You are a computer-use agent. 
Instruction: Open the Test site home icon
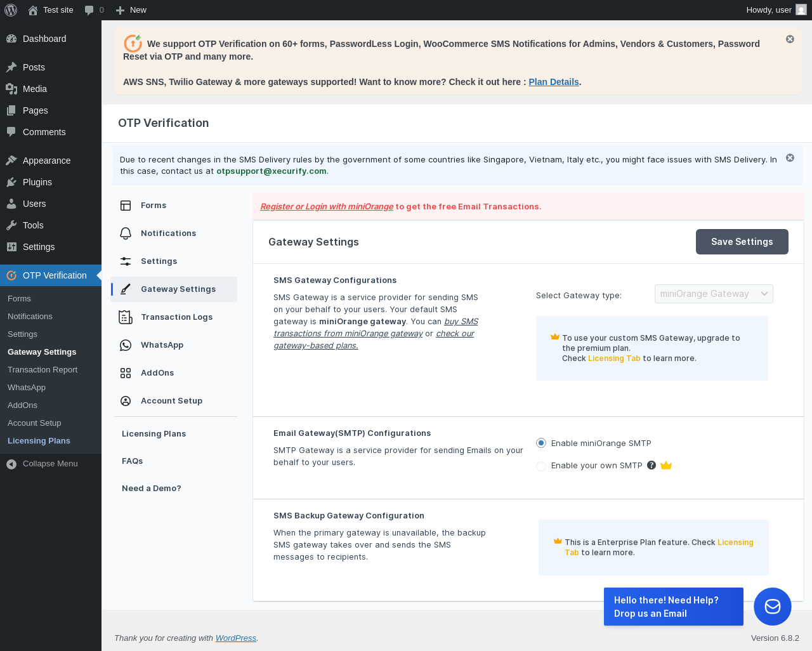tap(33, 10)
